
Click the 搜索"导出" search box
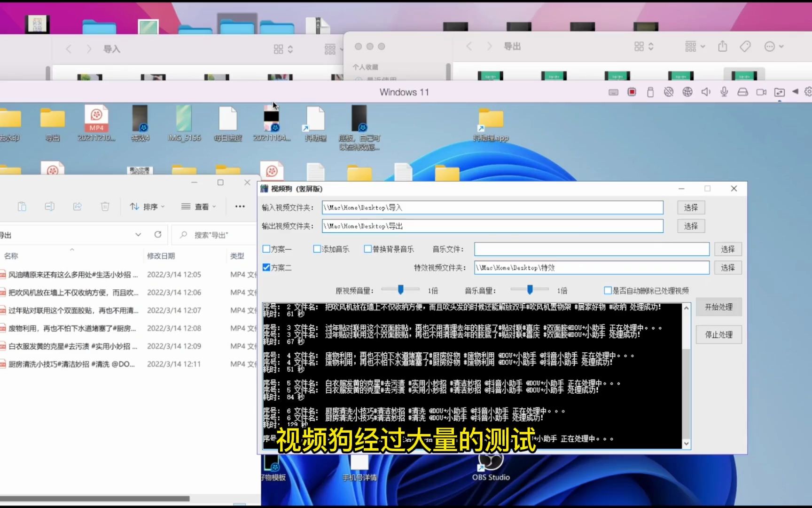[214, 235]
